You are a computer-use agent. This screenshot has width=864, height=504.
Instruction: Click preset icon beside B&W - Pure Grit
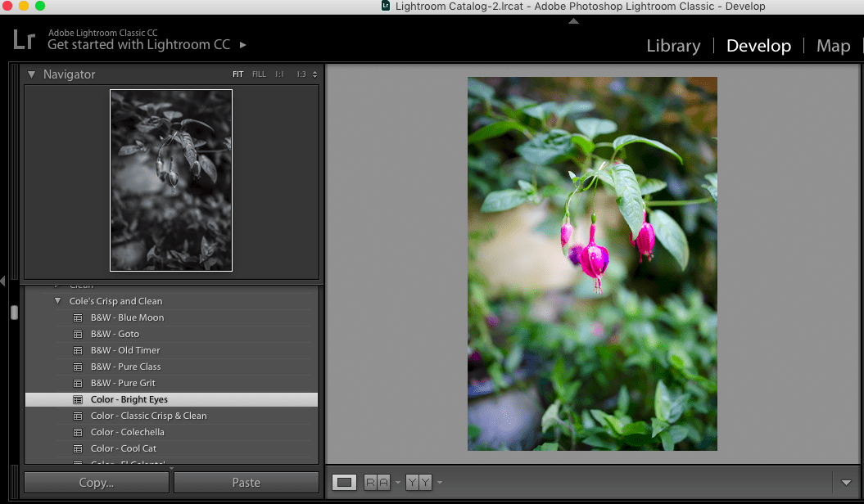tap(79, 384)
